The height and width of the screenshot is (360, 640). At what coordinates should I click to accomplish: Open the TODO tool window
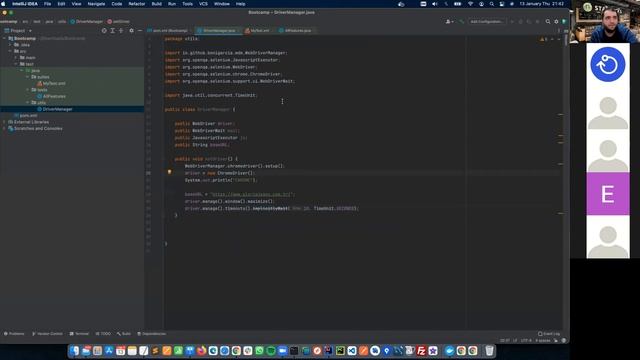point(103,334)
